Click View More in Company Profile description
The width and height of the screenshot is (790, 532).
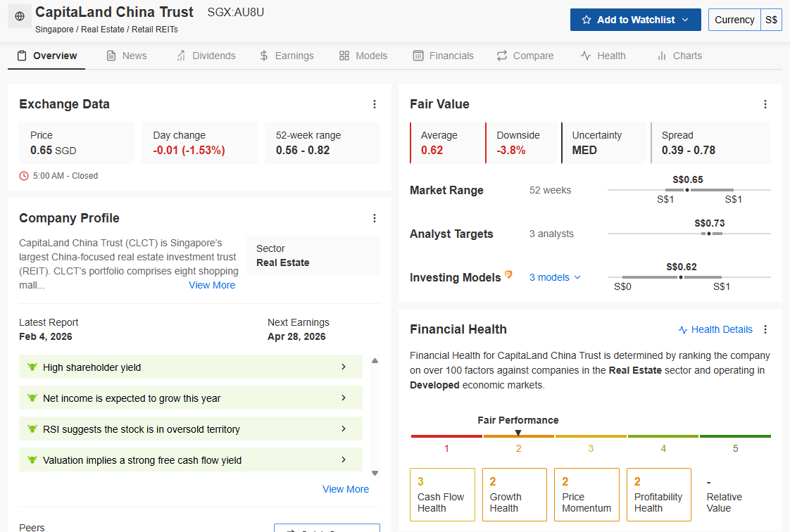pyautogui.click(x=212, y=285)
